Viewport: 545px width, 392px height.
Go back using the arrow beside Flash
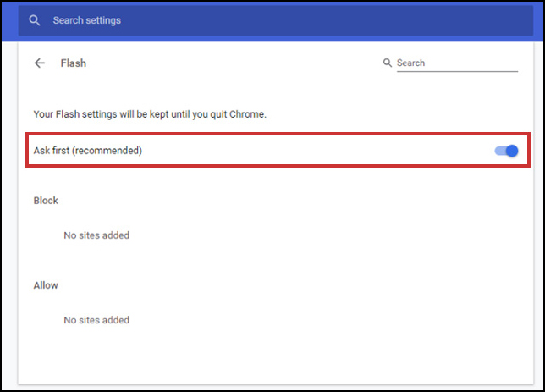click(x=40, y=63)
